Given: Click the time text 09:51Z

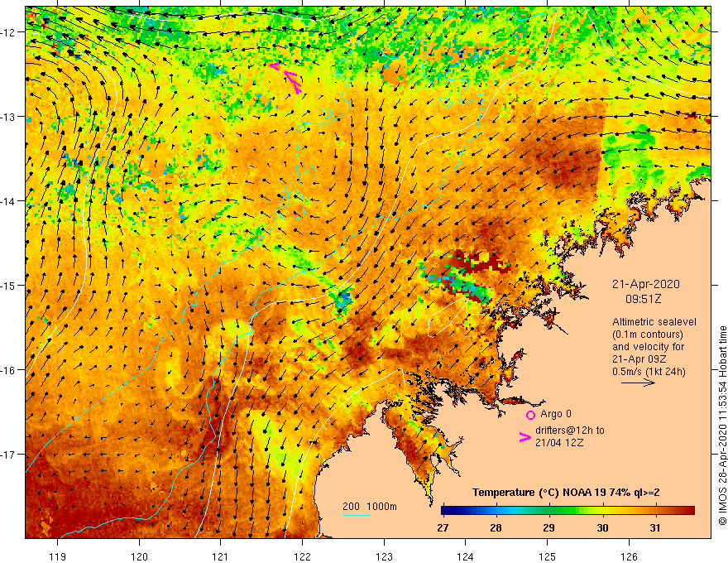Looking at the screenshot, I should (643, 299).
